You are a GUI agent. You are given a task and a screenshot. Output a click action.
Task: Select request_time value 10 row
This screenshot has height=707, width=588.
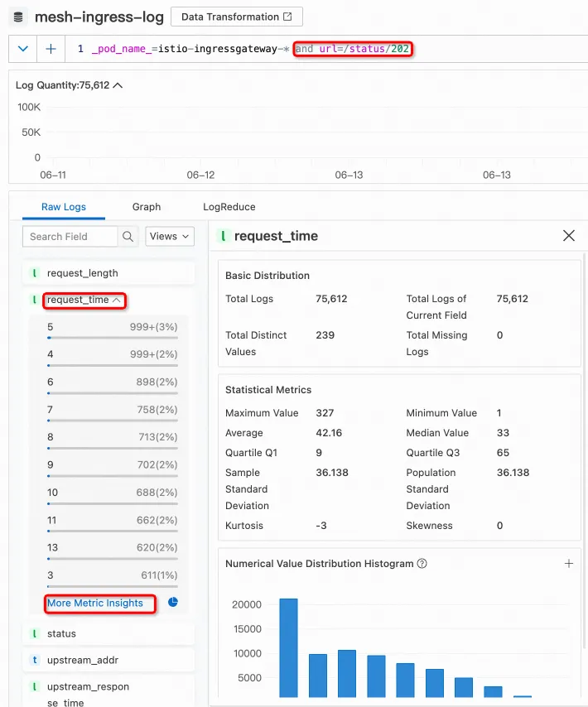pos(113,495)
